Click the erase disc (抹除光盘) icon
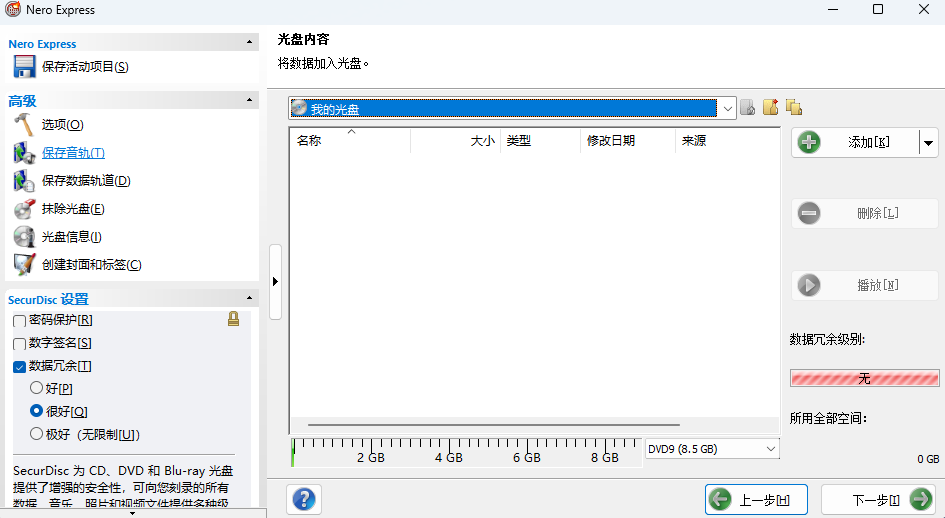Viewport: 945px width, 518px height. (x=24, y=209)
